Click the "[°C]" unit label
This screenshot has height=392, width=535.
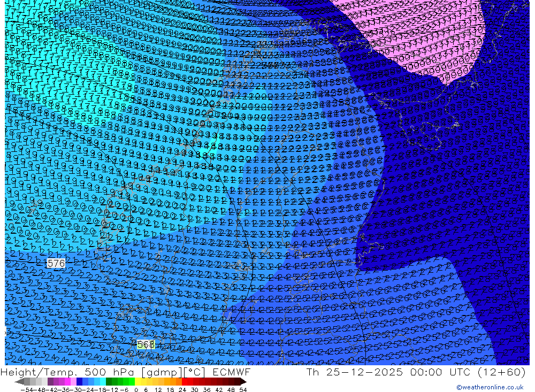coord(194,372)
